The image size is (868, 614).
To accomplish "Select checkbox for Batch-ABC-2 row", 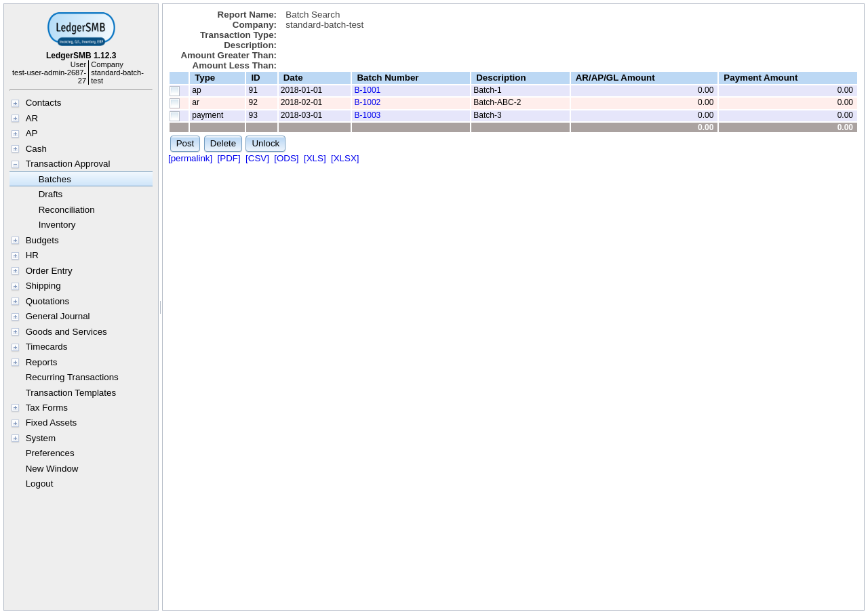I will click(x=175, y=103).
